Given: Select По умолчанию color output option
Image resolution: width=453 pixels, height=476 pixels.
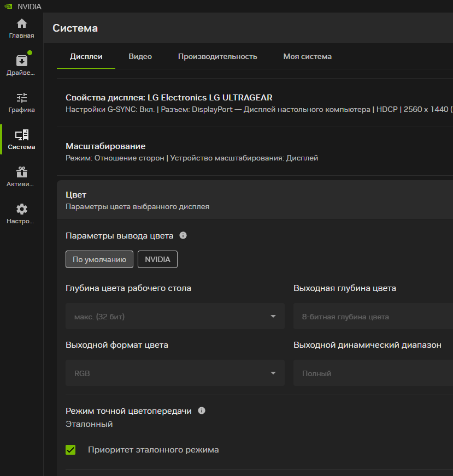Looking at the screenshot, I should click(99, 260).
